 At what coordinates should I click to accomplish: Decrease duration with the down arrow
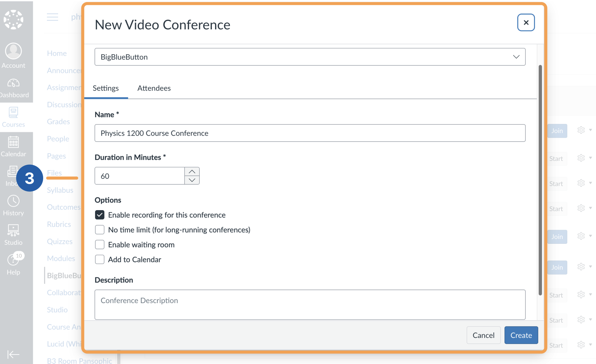[x=192, y=180]
